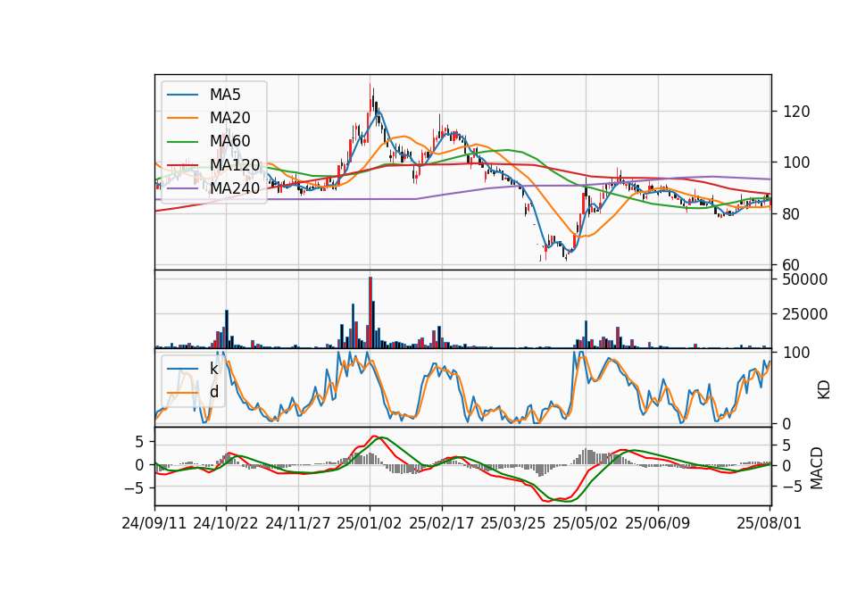
Task: Click the MACD axis title
Action: click(x=817, y=468)
